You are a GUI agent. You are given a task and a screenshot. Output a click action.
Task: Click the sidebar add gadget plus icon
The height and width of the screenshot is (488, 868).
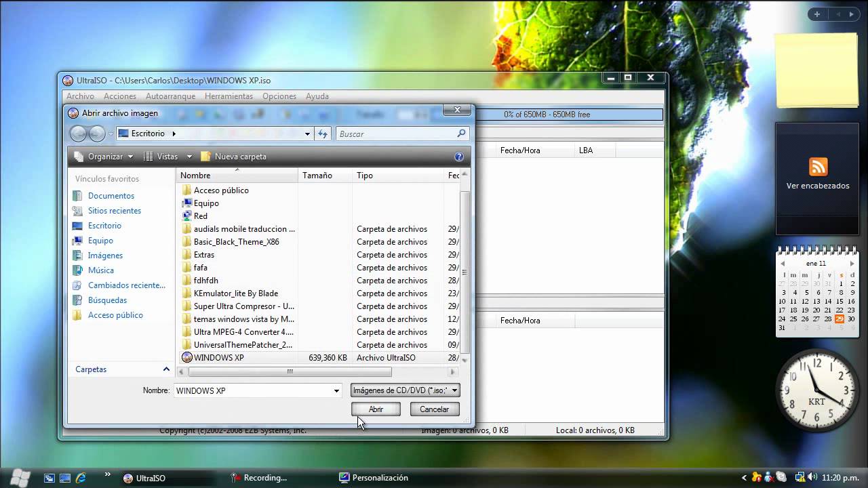[x=817, y=14]
